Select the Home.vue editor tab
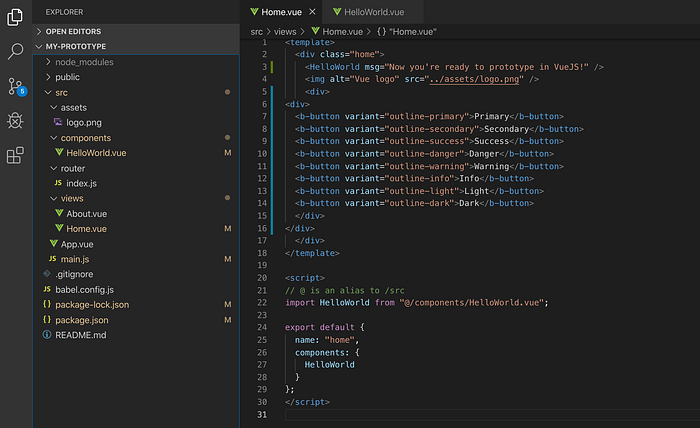The width and height of the screenshot is (700, 428). point(278,12)
